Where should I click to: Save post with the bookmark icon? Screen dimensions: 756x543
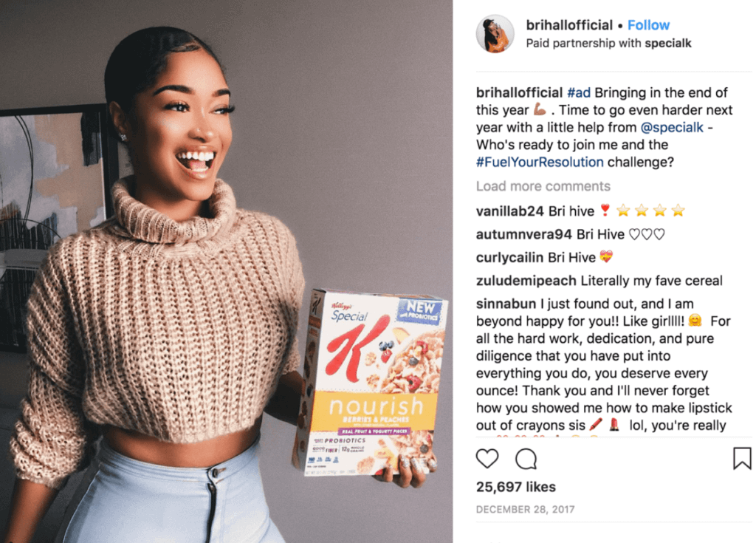coord(742,459)
